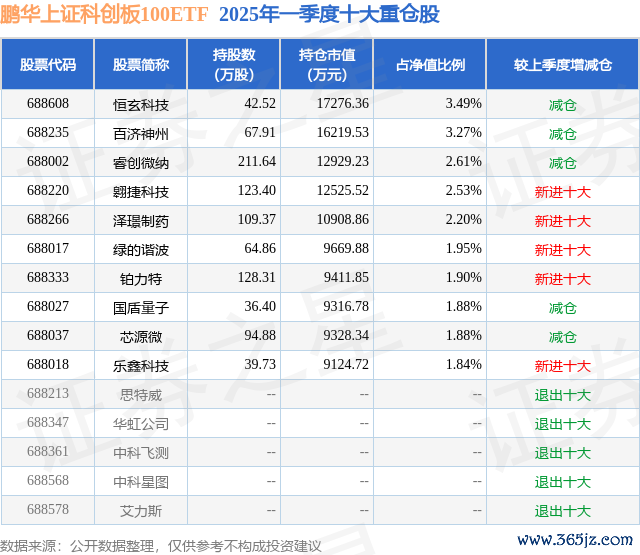640x555 pixels.
Task: Select the 持股数(万股) column header
Action: (233, 65)
